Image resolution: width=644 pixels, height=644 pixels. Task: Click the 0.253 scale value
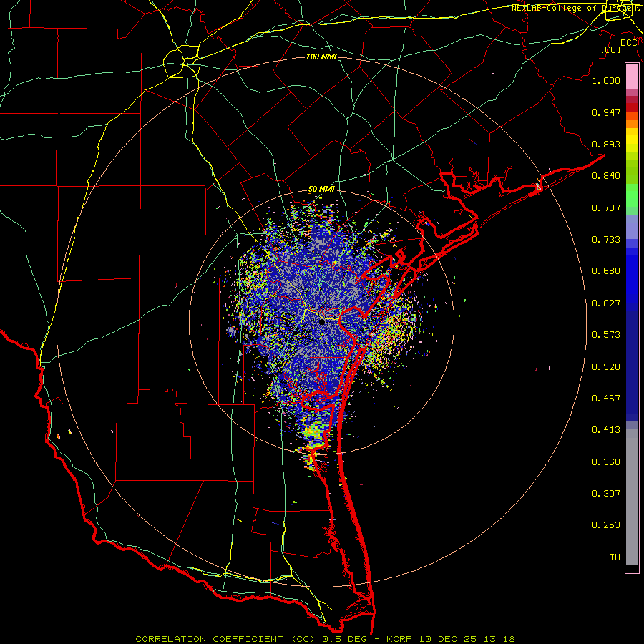coord(606,525)
